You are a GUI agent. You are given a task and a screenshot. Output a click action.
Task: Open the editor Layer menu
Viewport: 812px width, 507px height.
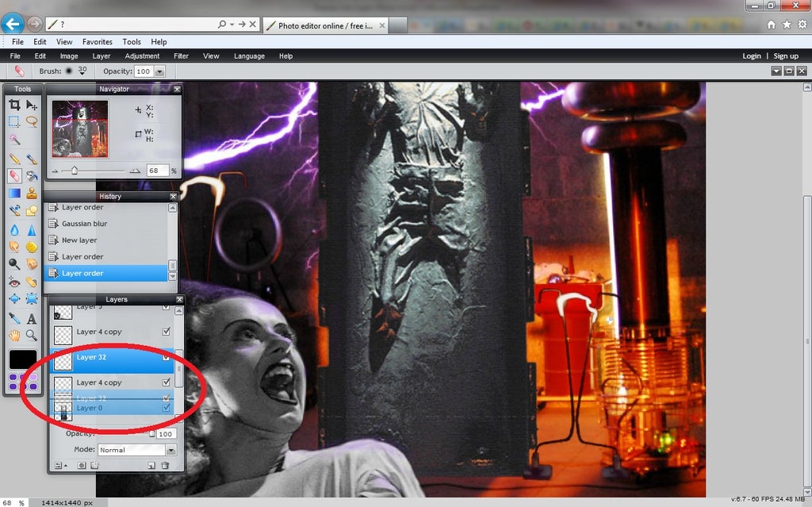coord(101,56)
